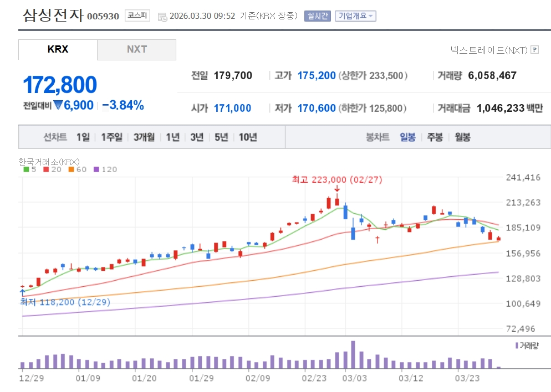Screen dimensions: 551x392
Task: Open the 10년 line chart
Action: (x=248, y=137)
